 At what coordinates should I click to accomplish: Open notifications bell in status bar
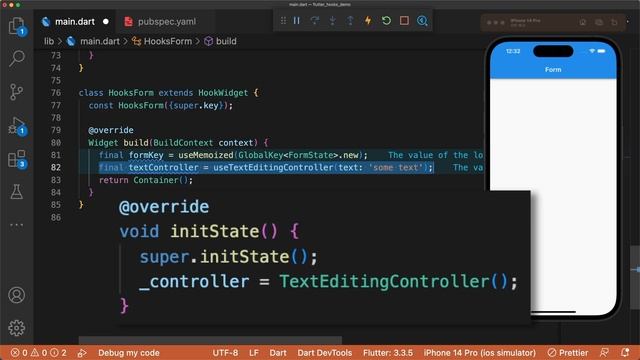point(625,353)
